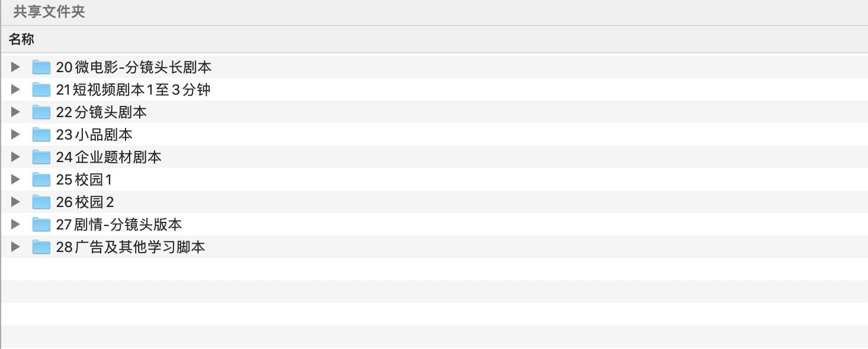Expand the 28广告及其他学习脚本 disclosure triangle

[x=15, y=247]
